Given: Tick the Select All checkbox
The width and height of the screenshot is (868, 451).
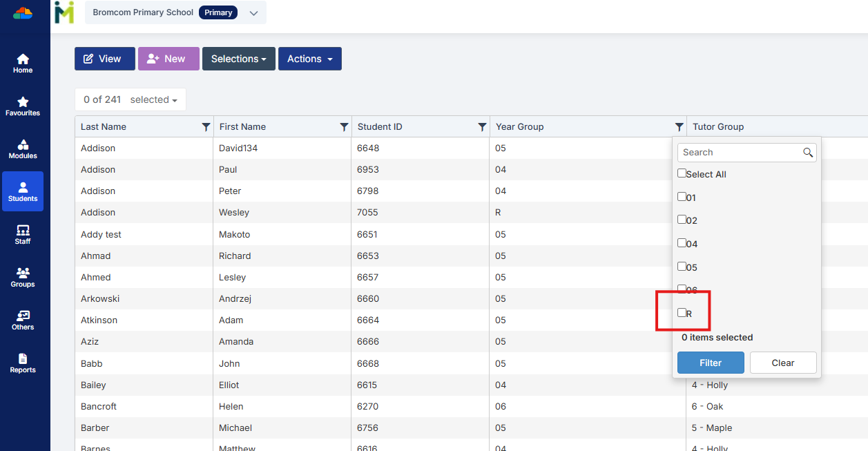Looking at the screenshot, I should 682,174.
